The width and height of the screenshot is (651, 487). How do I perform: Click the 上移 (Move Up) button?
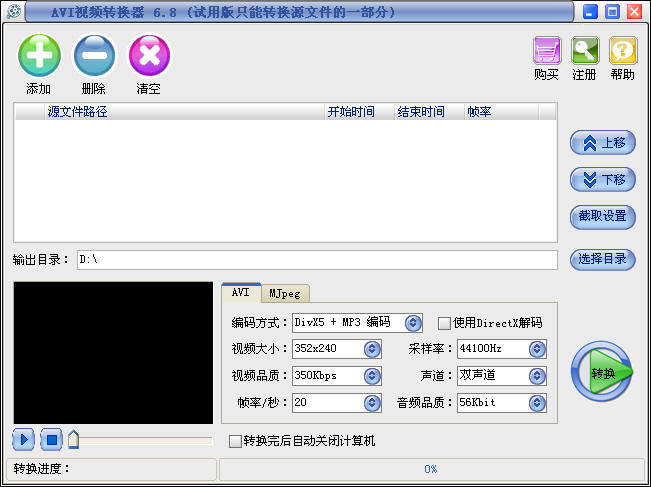[x=603, y=143]
